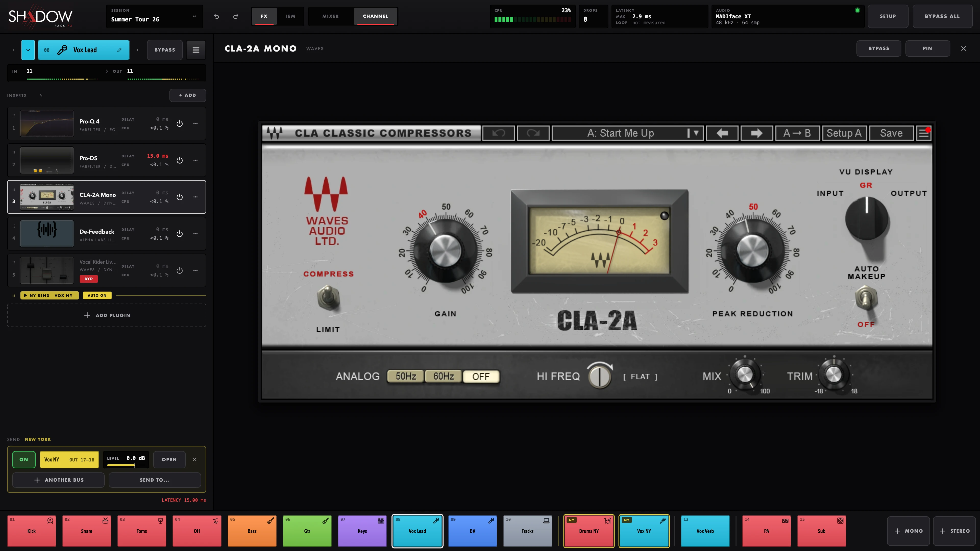Click the MIX knob
This screenshot has height=551, width=980.
tap(744, 375)
